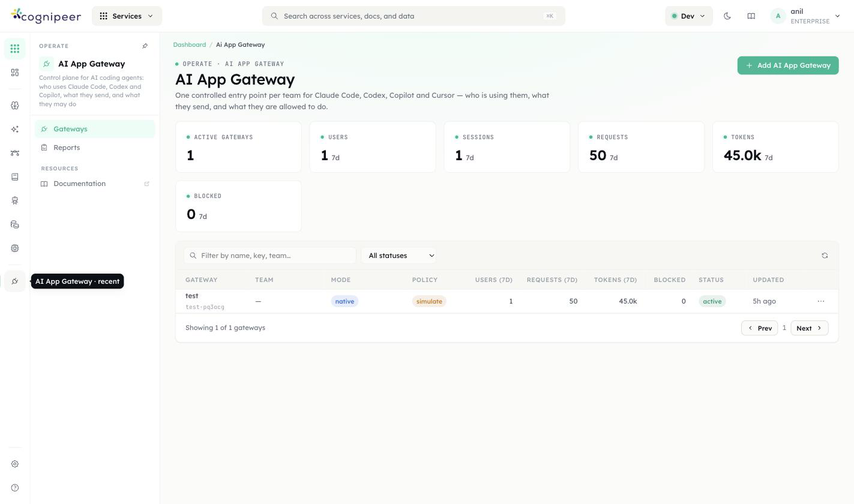854x504 pixels.
Task: Focus the global search field
Action: pyautogui.click(x=413, y=16)
